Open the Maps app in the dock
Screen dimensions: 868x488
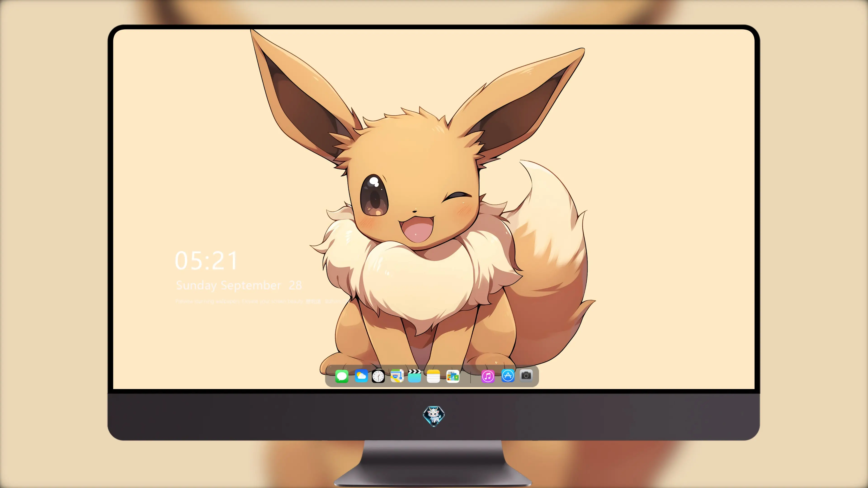[x=397, y=376]
